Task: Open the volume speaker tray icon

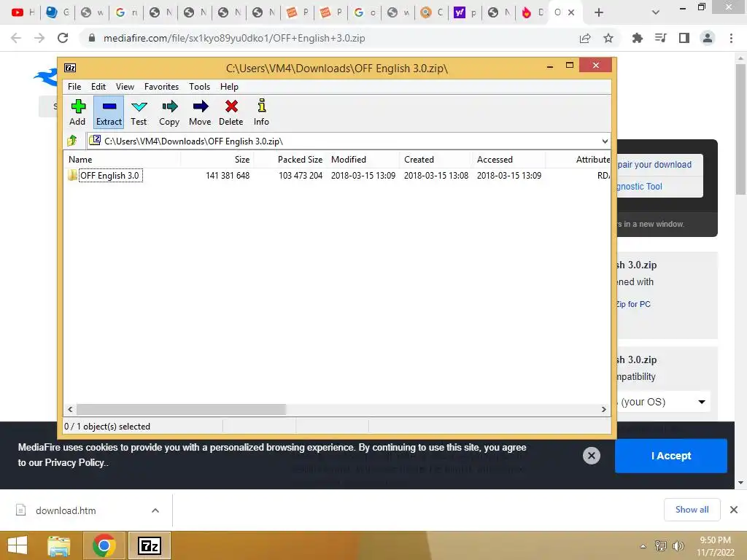Action: (678, 546)
